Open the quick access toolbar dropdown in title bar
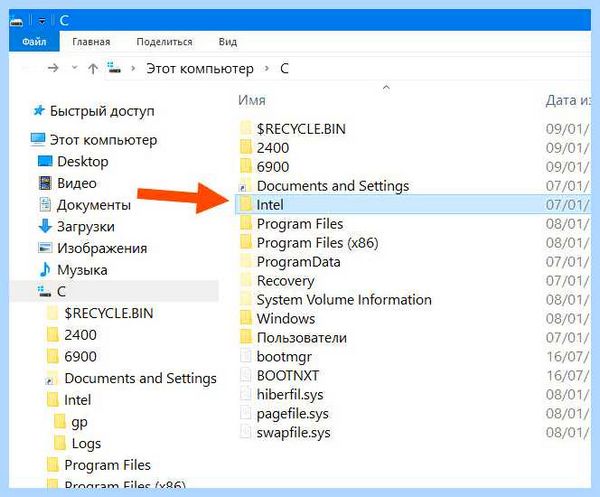Image resolution: width=600 pixels, height=497 pixels. click(42, 21)
